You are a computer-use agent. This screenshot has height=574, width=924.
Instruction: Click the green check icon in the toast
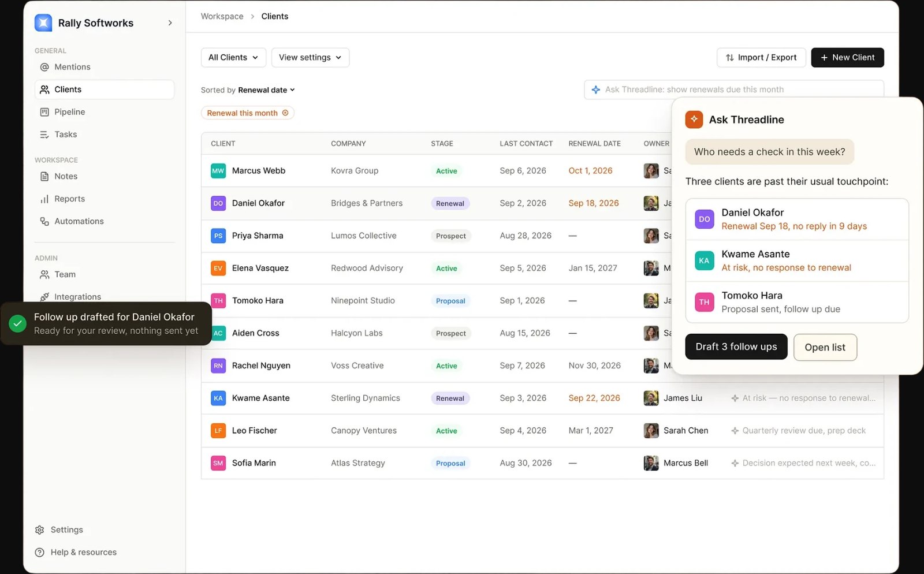(x=18, y=324)
